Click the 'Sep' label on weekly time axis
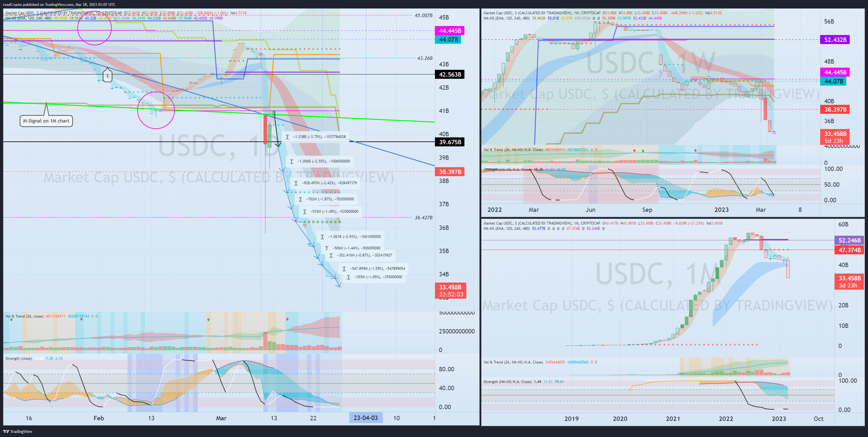The height and width of the screenshot is (437, 868). point(647,209)
